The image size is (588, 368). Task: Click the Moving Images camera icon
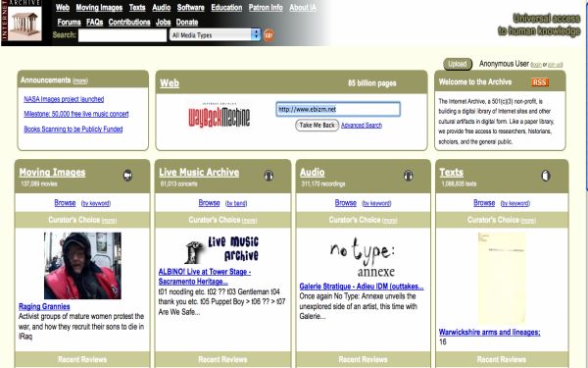(x=127, y=176)
